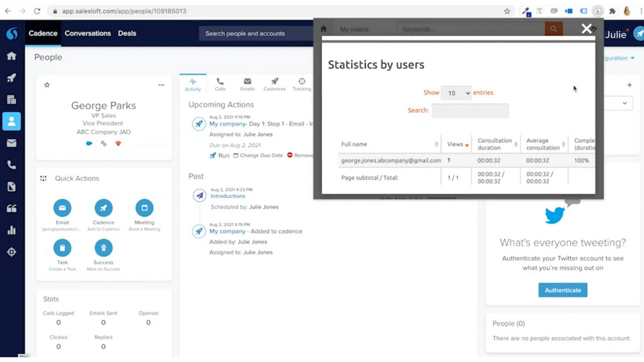The width and height of the screenshot is (644, 362).
Task: Open the browser extensions puzzle icon
Action: [612, 11]
